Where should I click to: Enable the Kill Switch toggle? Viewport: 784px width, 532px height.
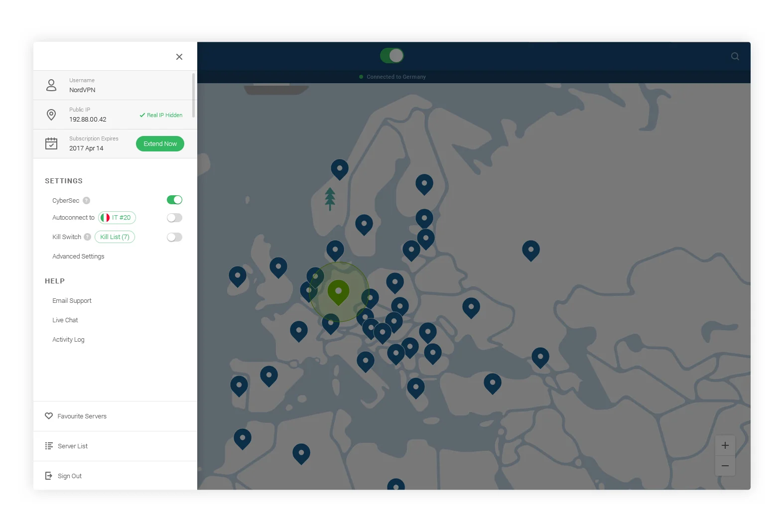tap(174, 237)
